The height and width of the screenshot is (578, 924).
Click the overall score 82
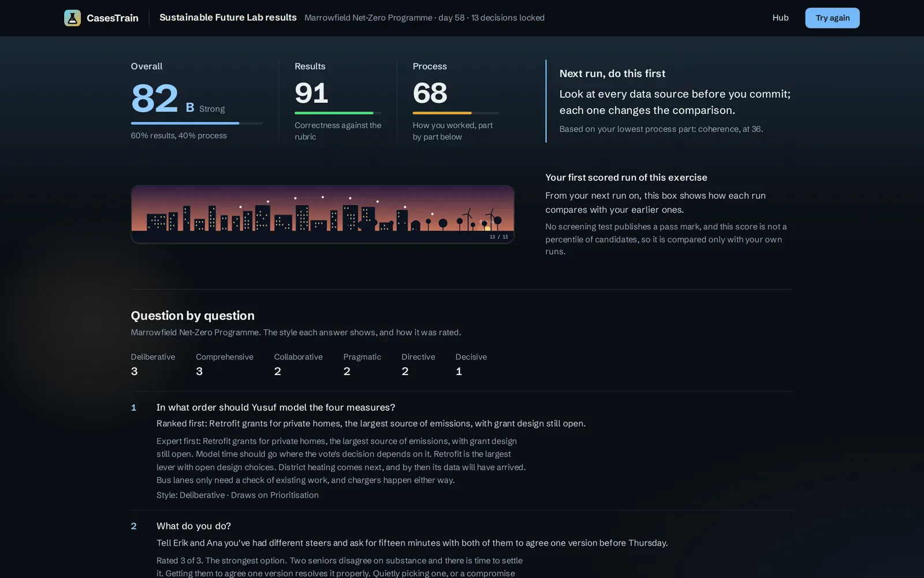pos(154,98)
